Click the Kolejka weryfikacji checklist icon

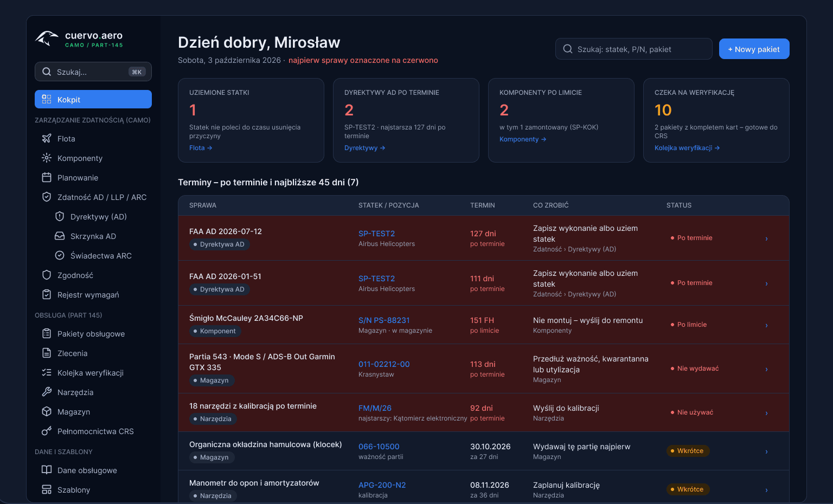tap(47, 373)
